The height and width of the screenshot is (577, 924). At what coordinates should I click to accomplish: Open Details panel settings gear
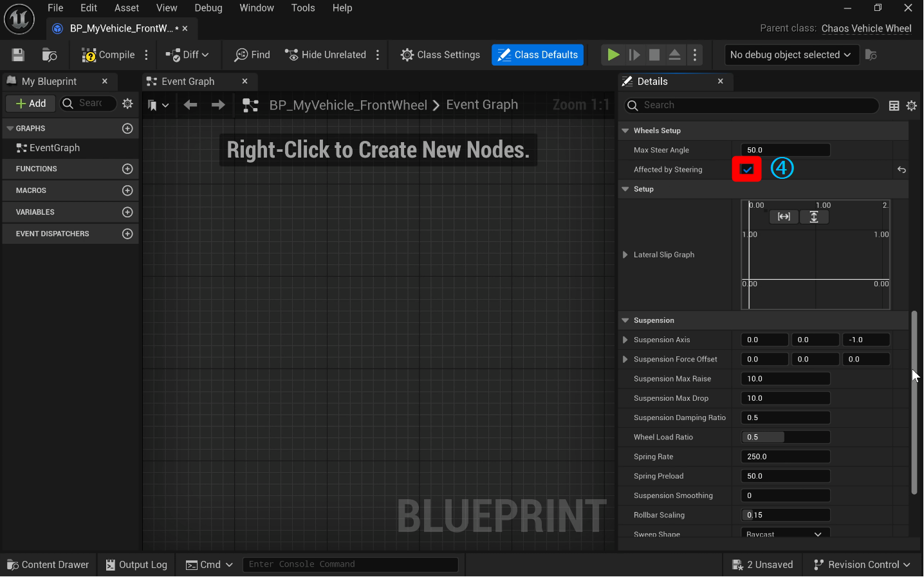(x=912, y=105)
